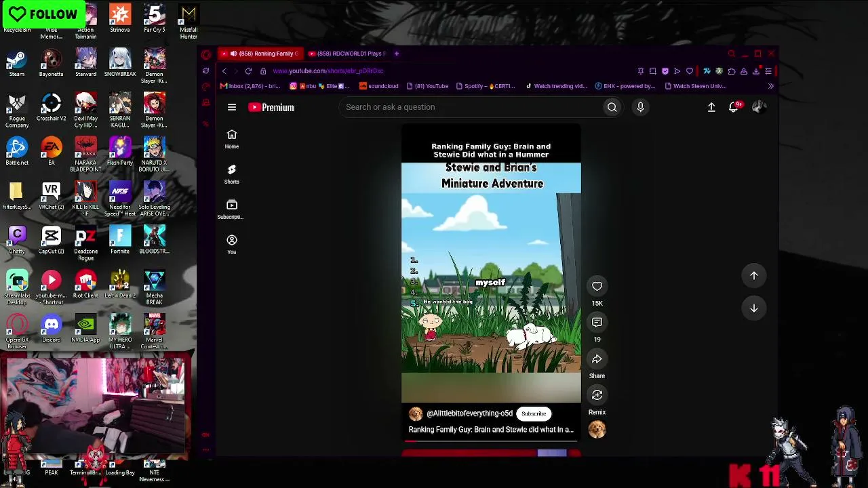Image resolution: width=868 pixels, height=488 pixels.
Task: Open Riot Client desktop shortcut
Action: pyautogui.click(x=85, y=285)
